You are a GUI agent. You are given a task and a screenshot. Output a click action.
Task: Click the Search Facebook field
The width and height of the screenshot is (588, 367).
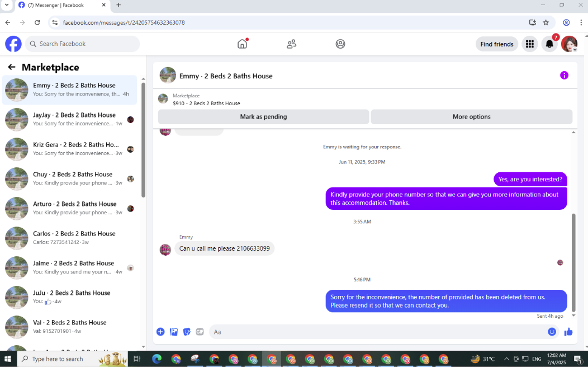83,44
